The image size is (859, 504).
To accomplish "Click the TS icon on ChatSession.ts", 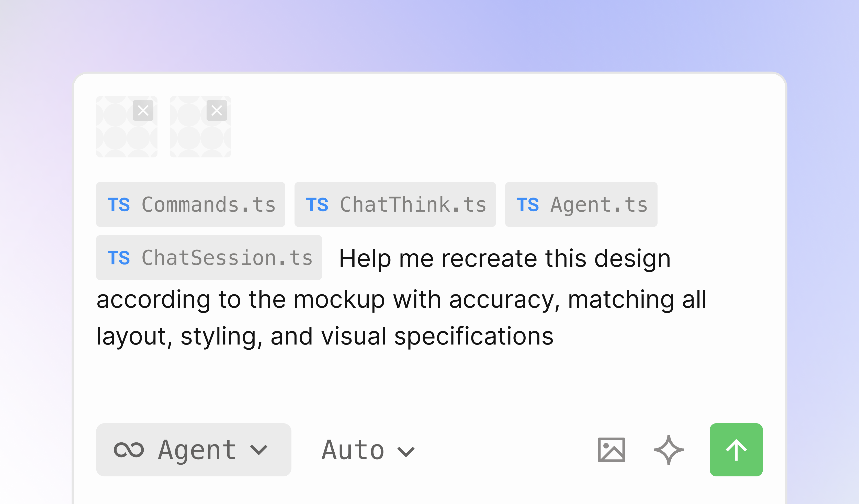I will click(119, 258).
